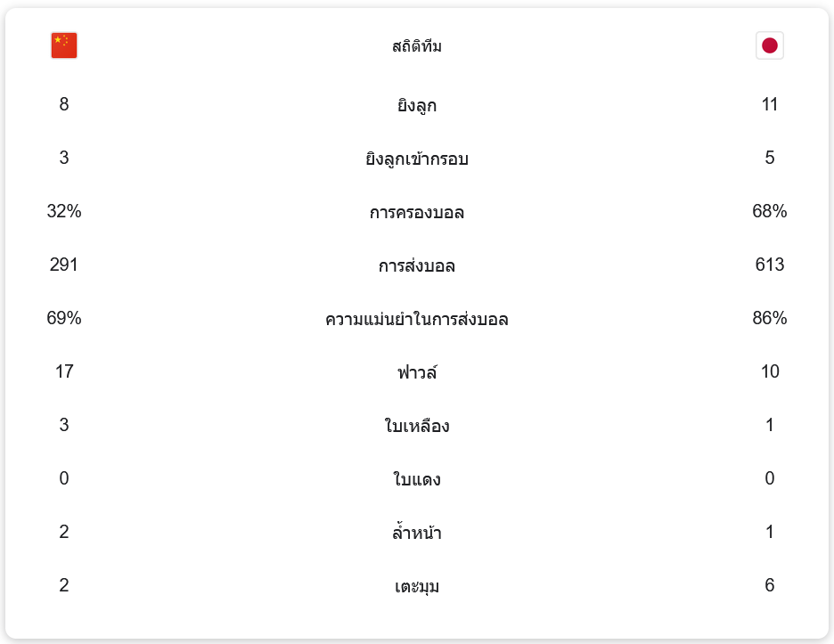
Task: Select the การครองบอล possession label
Action: tap(417, 213)
